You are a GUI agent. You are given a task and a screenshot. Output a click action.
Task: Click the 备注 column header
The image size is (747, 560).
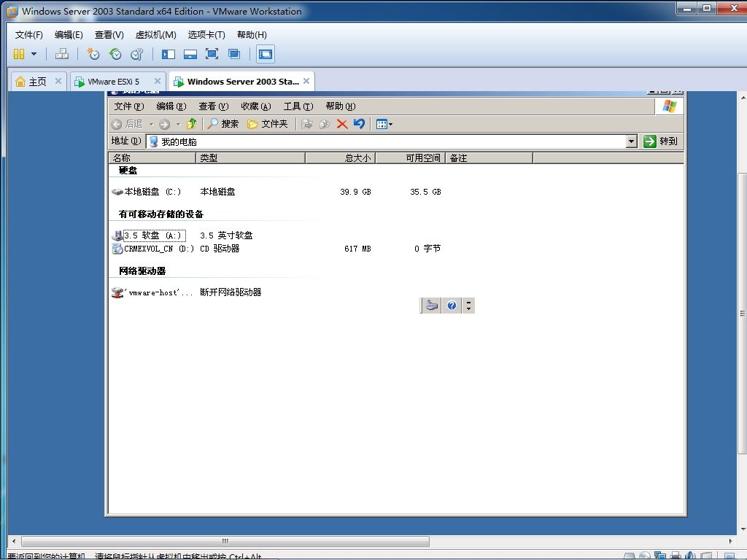(x=489, y=157)
